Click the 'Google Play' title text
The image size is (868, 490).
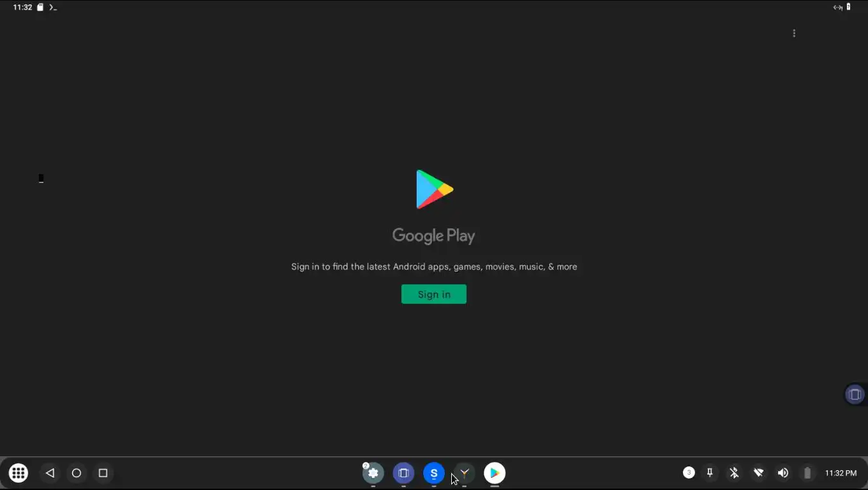[434, 235]
